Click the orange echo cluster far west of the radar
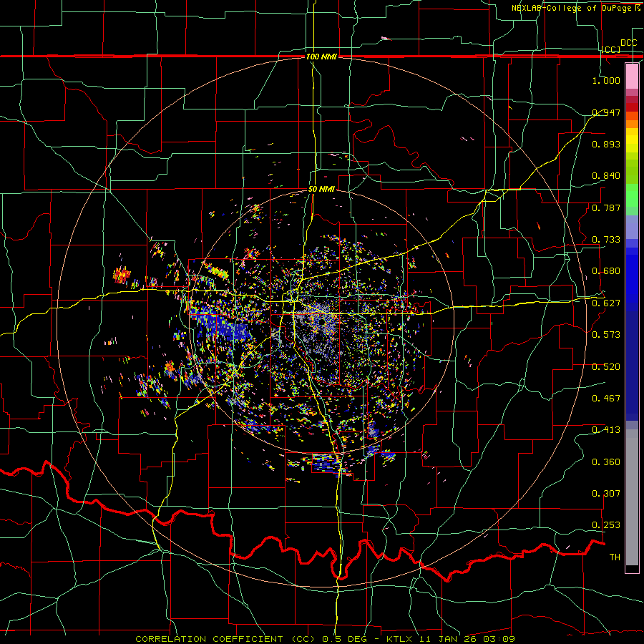The height and width of the screenshot is (644, 644). tap(122, 274)
